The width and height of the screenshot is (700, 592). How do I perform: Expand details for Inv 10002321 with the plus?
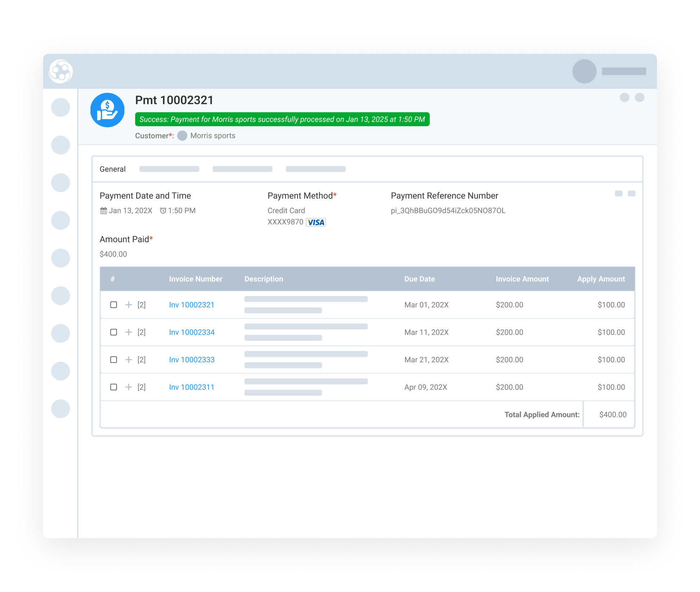pyautogui.click(x=129, y=305)
